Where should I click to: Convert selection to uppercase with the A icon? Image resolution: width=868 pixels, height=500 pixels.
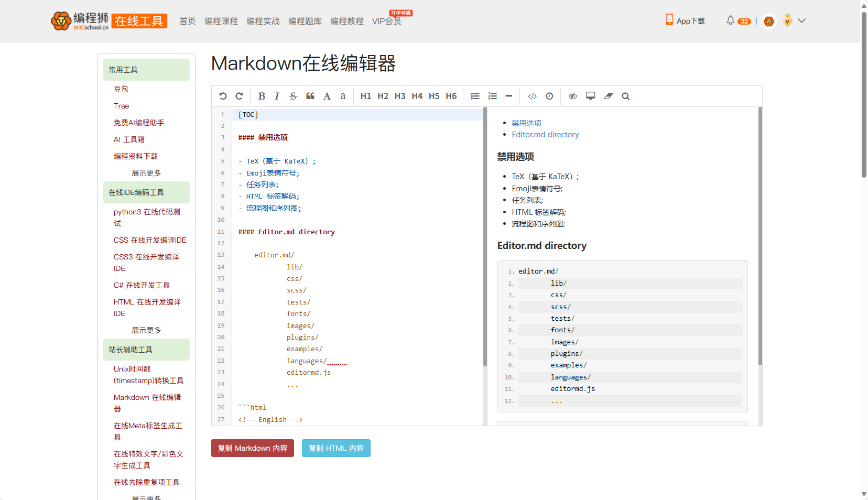click(x=327, y=96)
